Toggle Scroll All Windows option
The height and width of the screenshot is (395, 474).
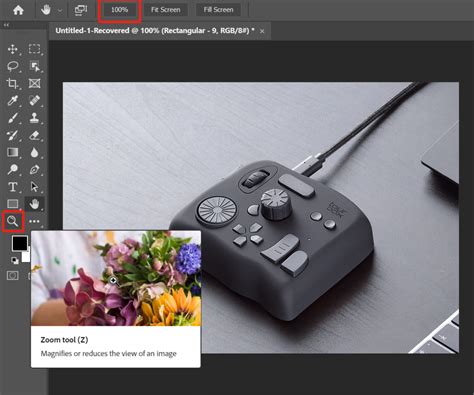pyautogui.click(x=81, y=10)
